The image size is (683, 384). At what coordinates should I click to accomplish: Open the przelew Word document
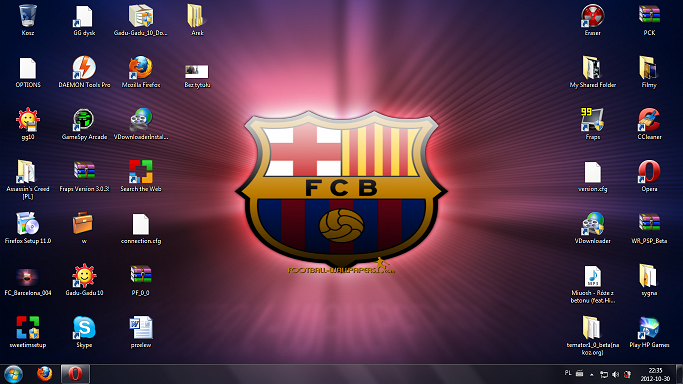(141, 327)
